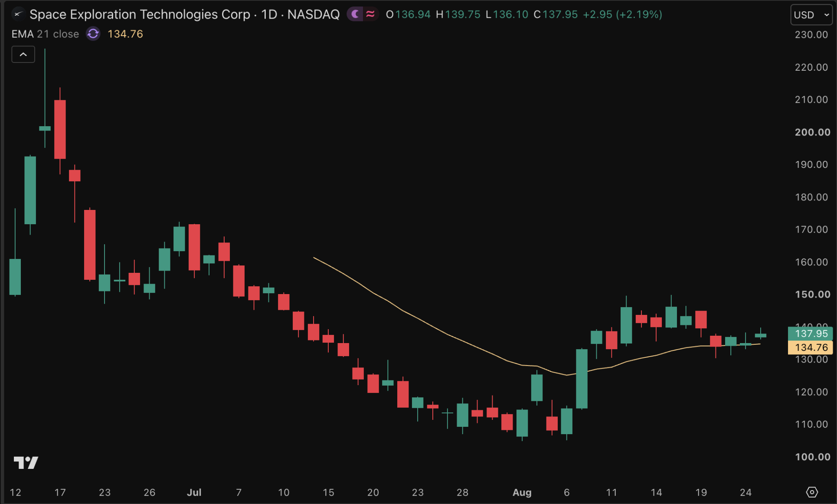Click the 12 date label on time axis
The height and width of the screenshot is (504, 837).
pyautogui.click(x=16, y=492)
